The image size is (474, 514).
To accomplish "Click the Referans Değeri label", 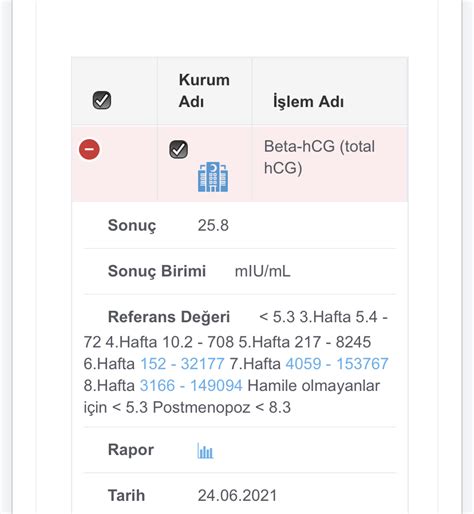I will click(169, 317).
